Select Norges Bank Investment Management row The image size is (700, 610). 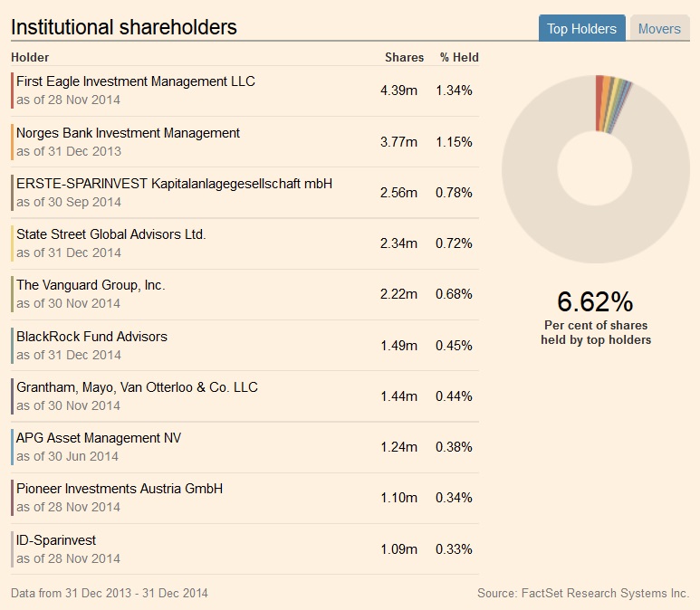pyautogui.click(x=128, y=133)
